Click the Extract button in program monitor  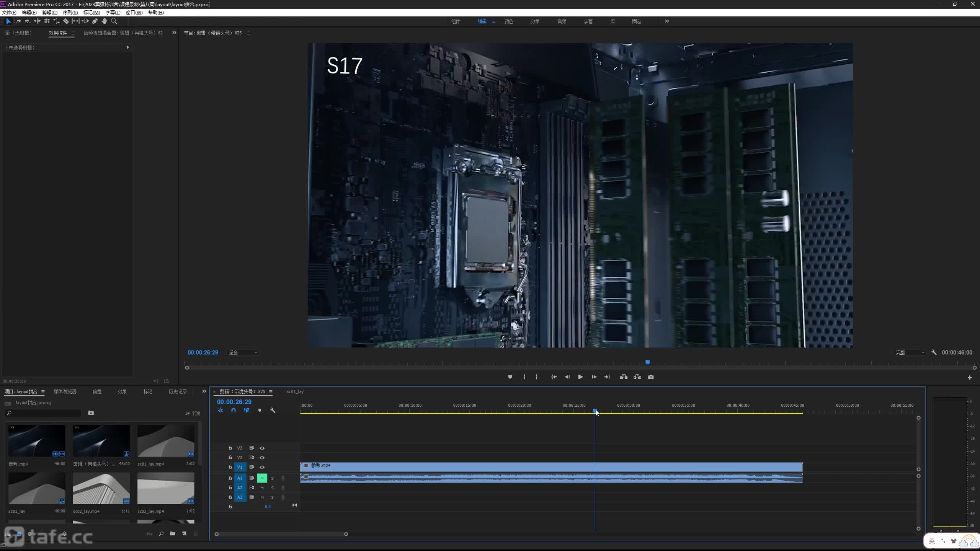[x=637, y=377]
